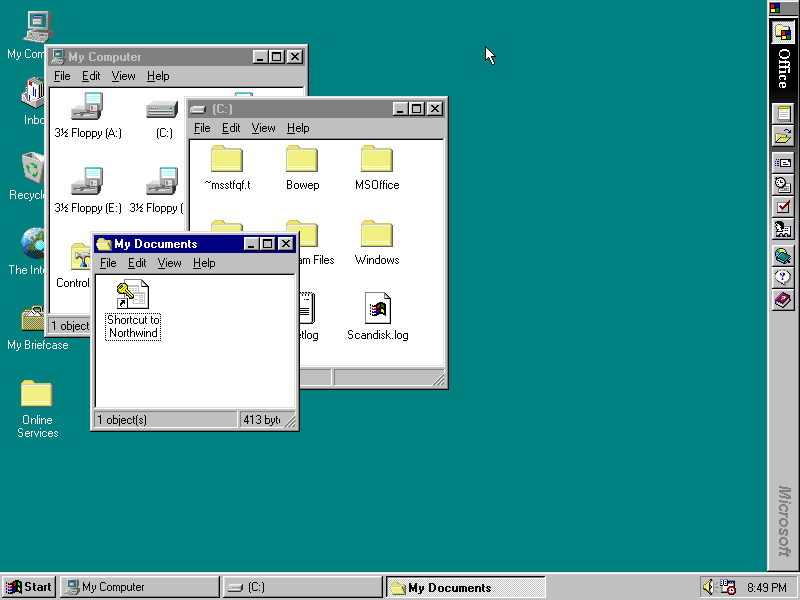800x600 pixels.
Task: Open Edit menu in the (C:) window
Action: pos(231,128)
